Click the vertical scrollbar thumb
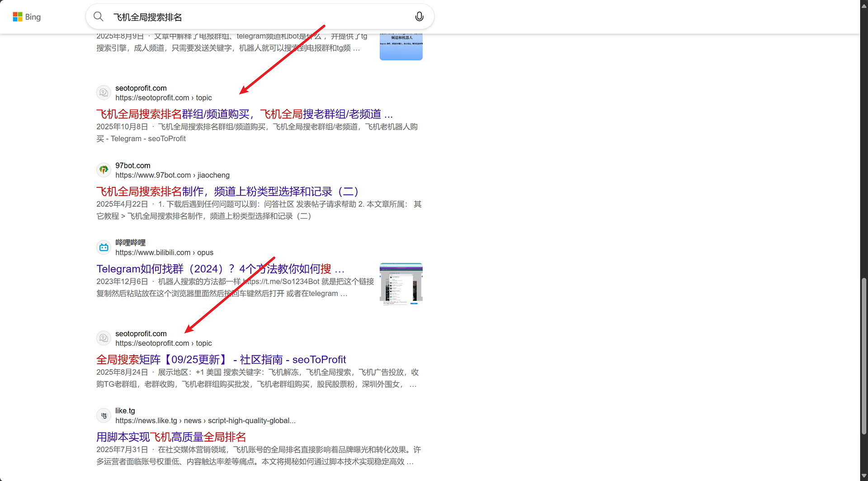Screen dimensions: 868x481 (864, 357)
